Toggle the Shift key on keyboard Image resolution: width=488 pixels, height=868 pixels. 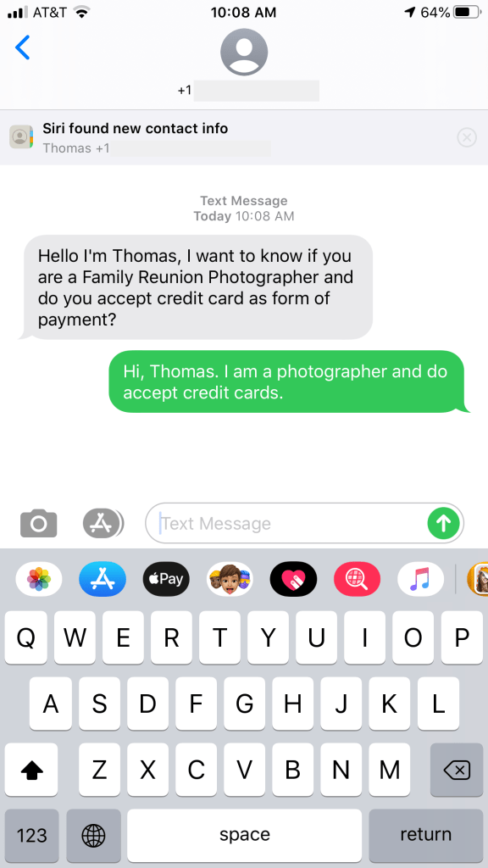pos(31,770)
